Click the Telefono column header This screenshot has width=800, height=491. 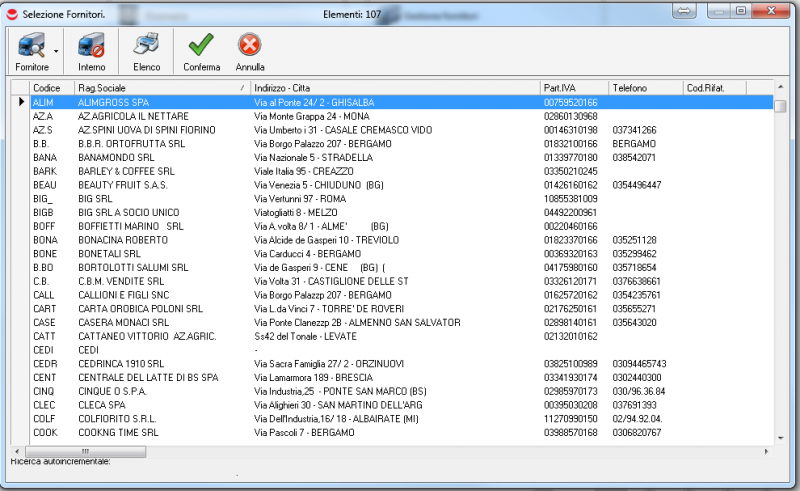[x=645, y=88]
